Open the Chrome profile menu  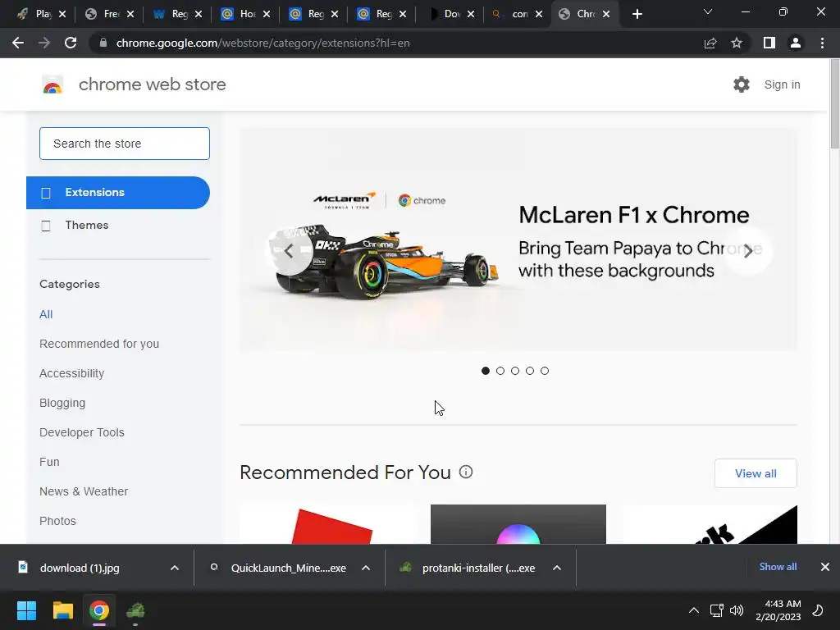796,43
